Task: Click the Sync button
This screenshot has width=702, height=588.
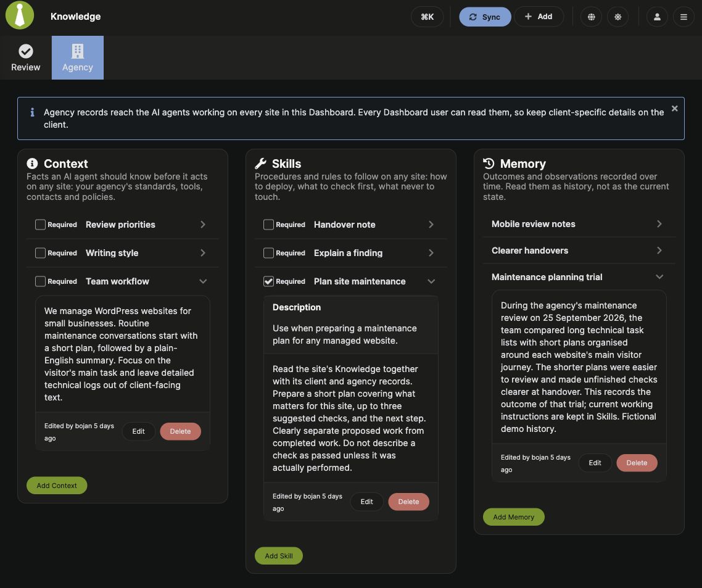Action: pos(485,17)
